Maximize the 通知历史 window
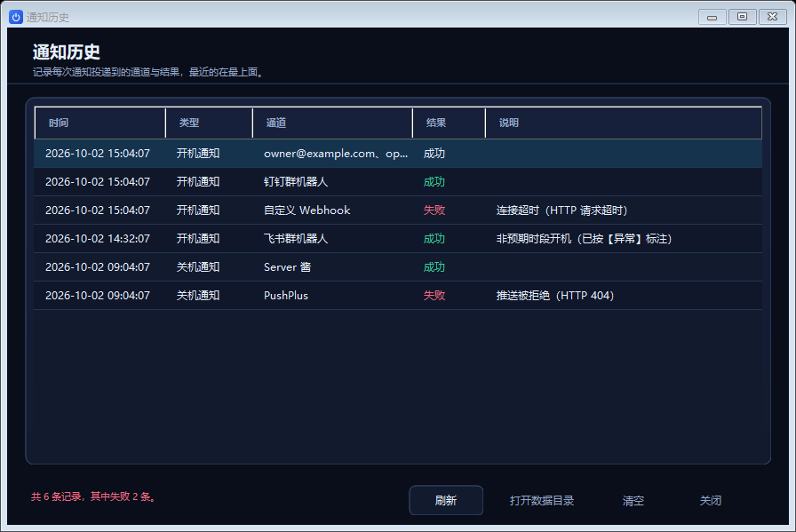Viewport: 796px width, 532px height. click(742, 17)
